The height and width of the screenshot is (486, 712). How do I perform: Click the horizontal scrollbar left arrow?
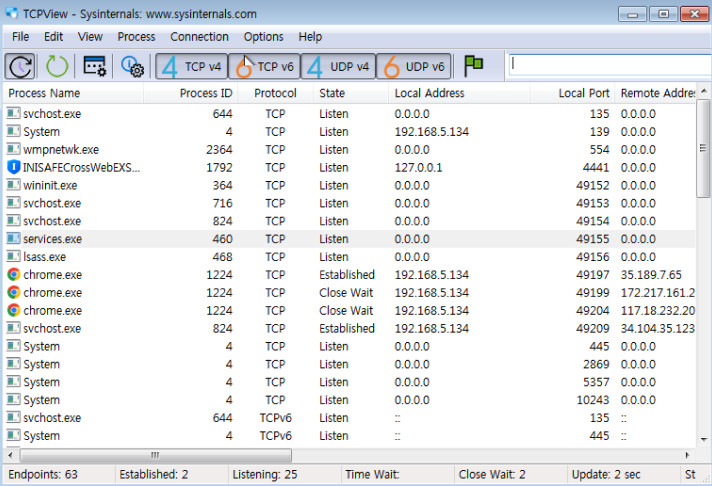(x=11, y=455)
